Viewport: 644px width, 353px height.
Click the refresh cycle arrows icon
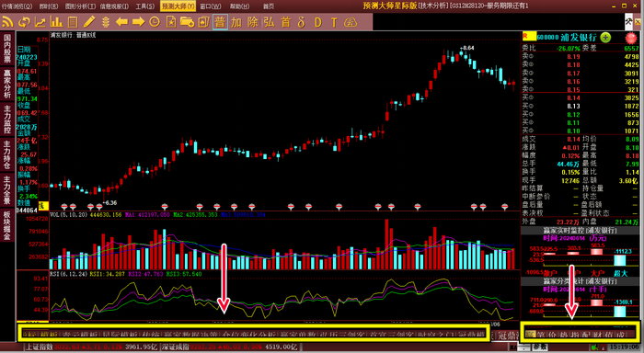(24, 22)
